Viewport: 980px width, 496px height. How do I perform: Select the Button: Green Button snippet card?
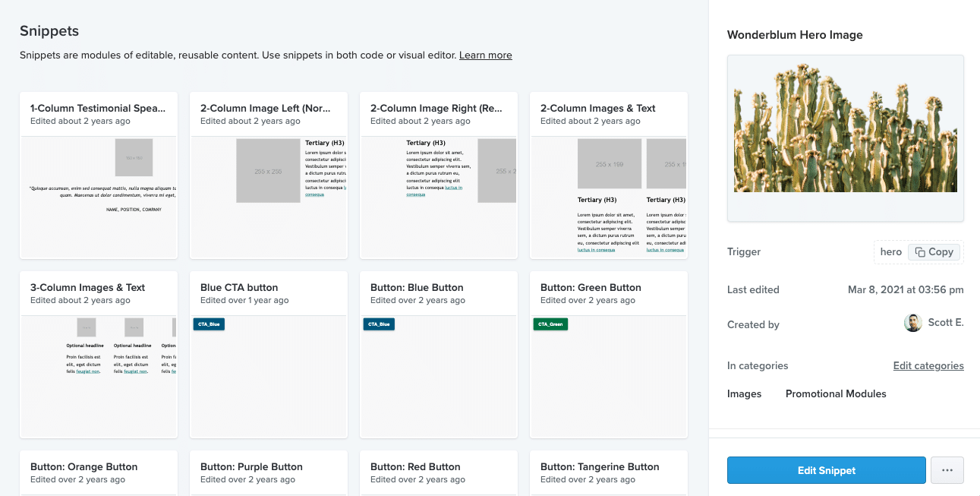click(x=609, y=355)
